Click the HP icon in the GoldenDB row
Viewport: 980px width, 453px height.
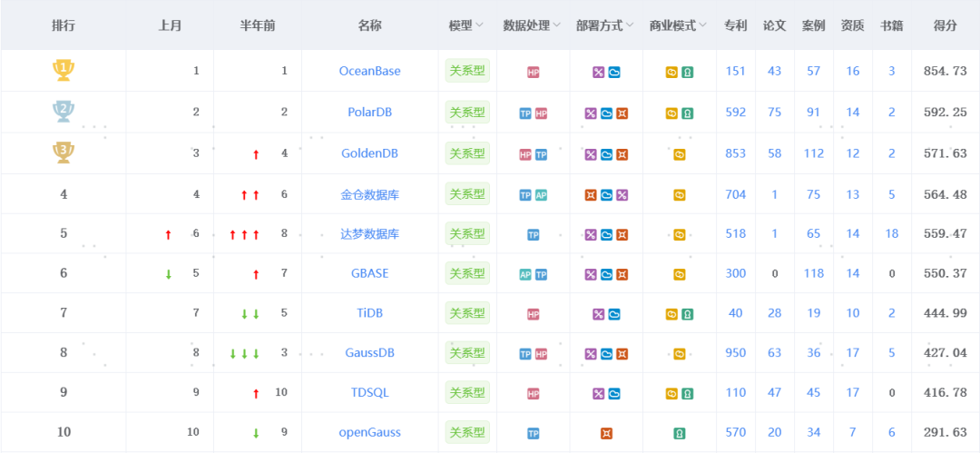(525, 154)
